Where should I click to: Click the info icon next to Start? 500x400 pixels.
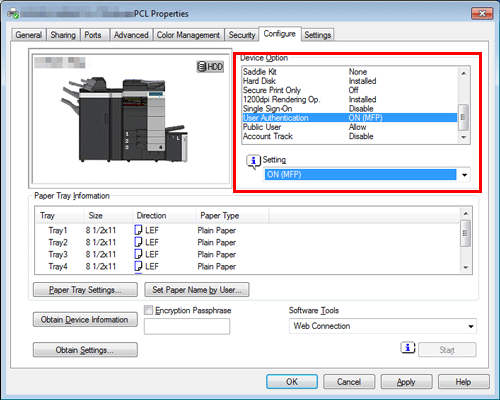408,348
